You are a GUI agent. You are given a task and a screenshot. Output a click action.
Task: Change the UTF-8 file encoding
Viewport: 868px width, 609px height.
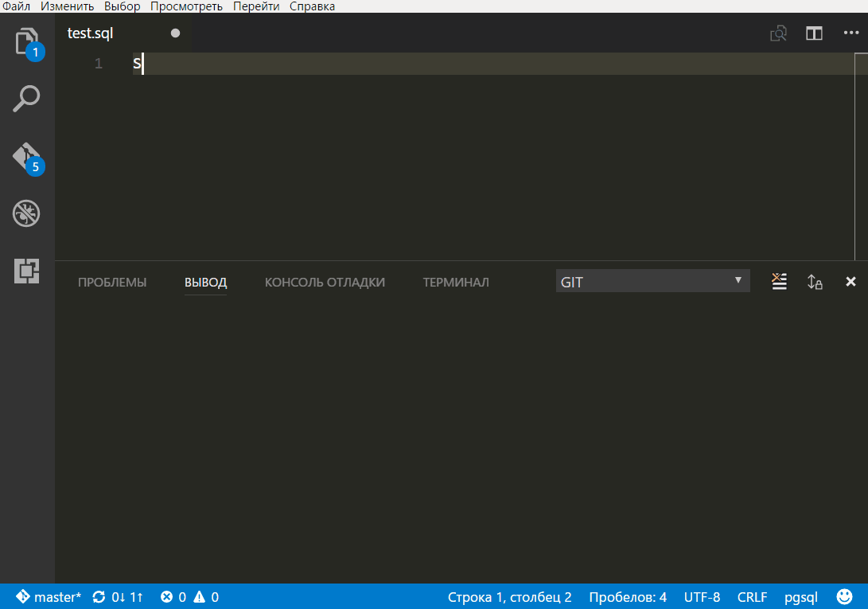point(702,597)
